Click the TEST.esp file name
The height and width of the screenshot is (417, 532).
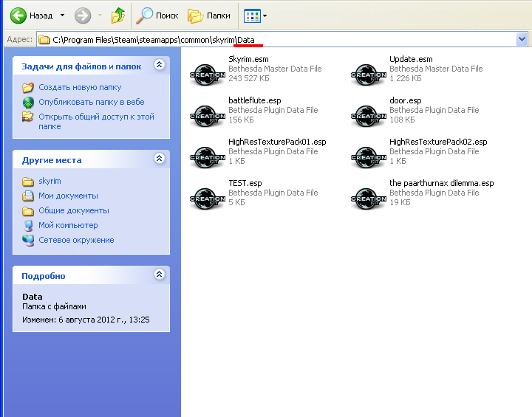245,183
